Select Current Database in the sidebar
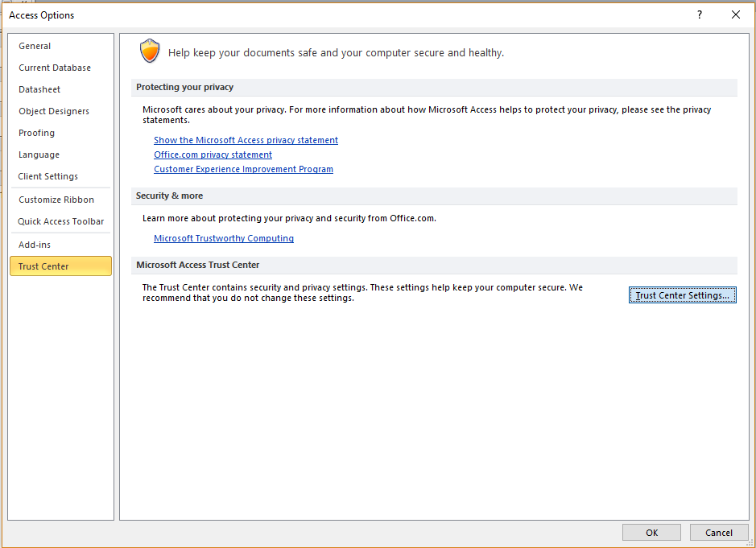Viewport: 756px width, 548px height. click(60, 68)
